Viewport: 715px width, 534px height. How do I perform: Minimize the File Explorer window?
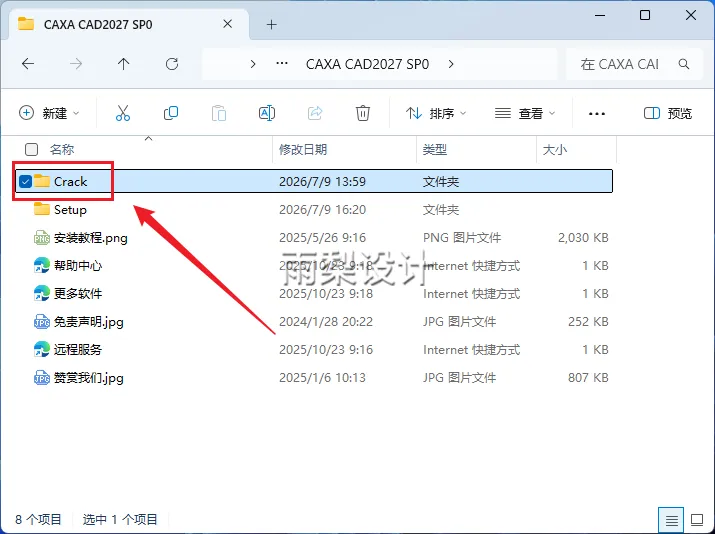click(x=600, y=15)
